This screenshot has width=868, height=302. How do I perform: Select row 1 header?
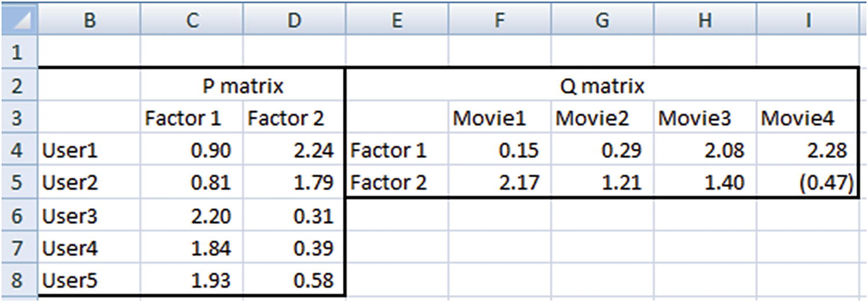coord(18,53)
